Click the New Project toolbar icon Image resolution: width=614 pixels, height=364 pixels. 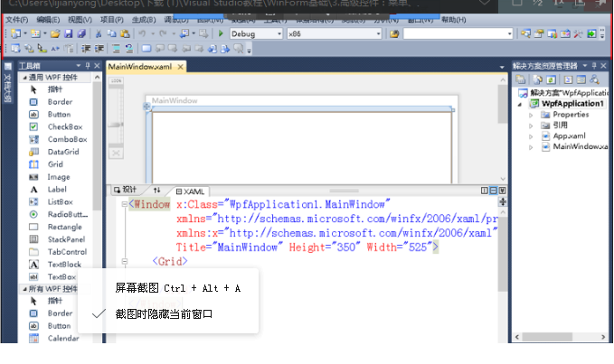[16, 33]
